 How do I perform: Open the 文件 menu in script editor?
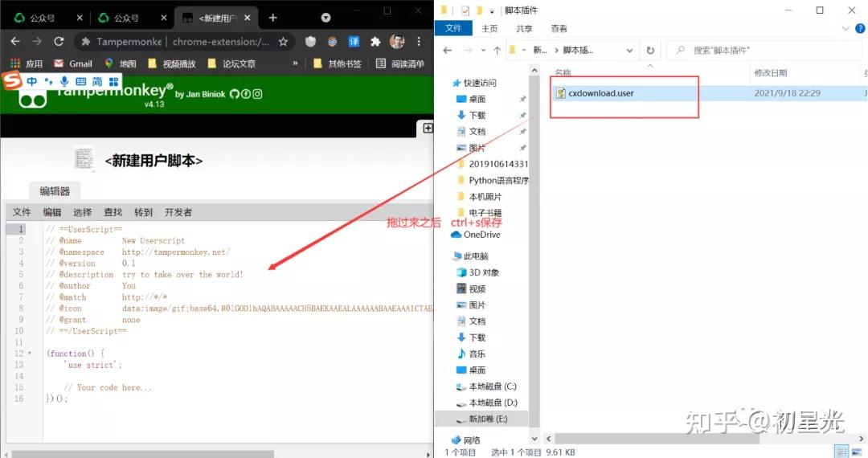tap(22, 212)
